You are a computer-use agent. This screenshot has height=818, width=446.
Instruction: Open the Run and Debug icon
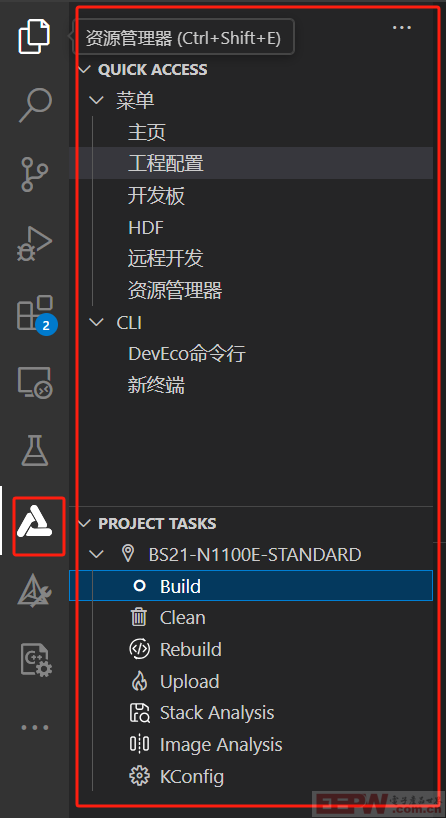pyautogui.click(x=34, y=244)
